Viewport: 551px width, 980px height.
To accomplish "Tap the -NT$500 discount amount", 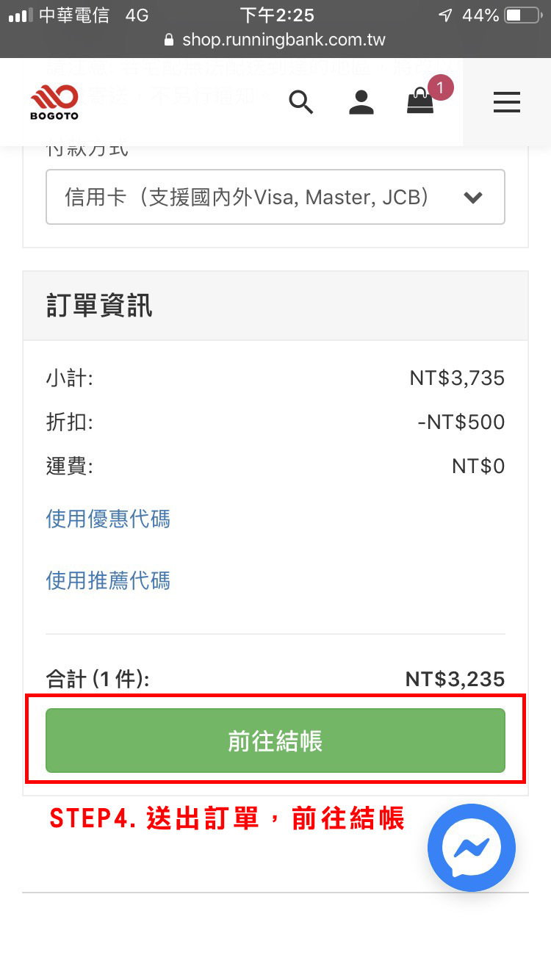I will [x=461, y=422].
